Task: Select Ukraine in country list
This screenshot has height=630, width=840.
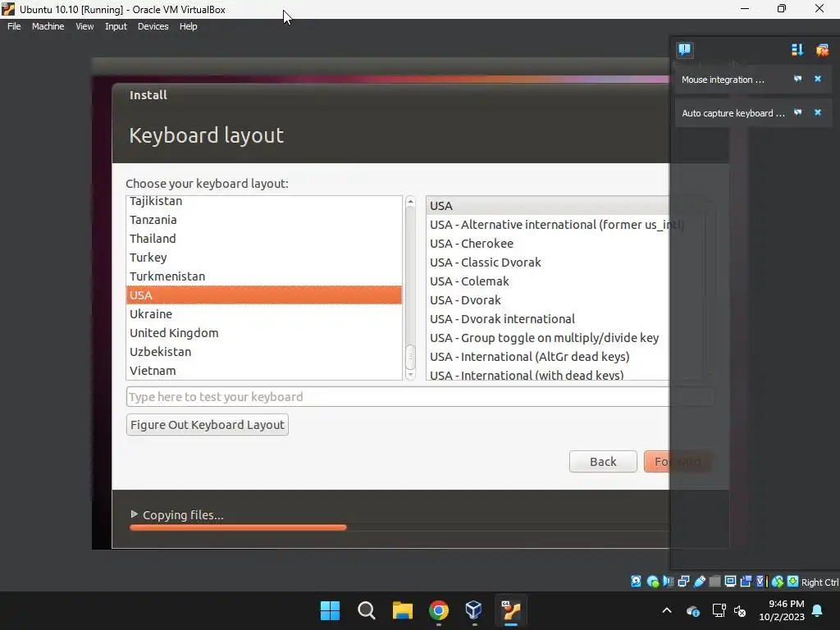Action: [264, 314]
